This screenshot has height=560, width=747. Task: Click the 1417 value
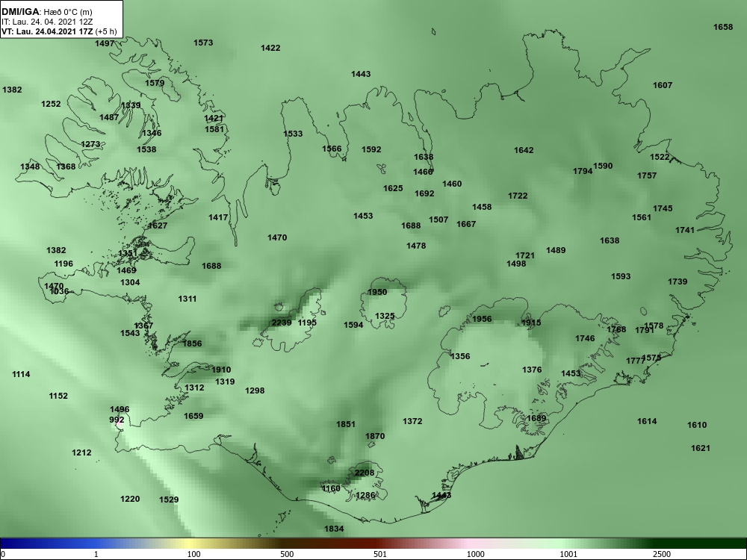[x=218, y=217]
